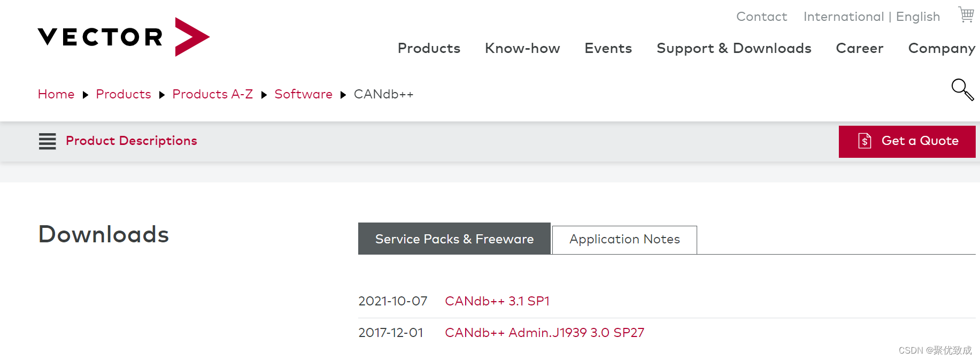Click the Contact link
The image size is (980, 360).
coord(761,17)
